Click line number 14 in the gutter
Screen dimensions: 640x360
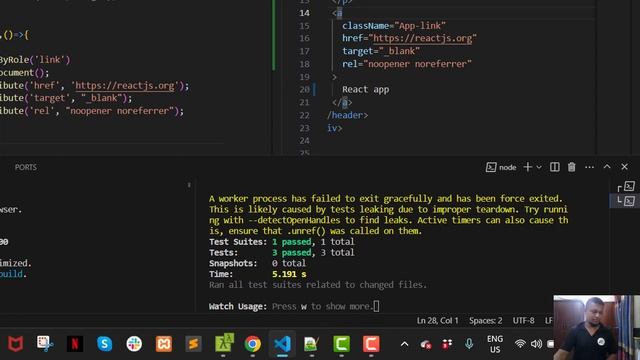point(304,13)
